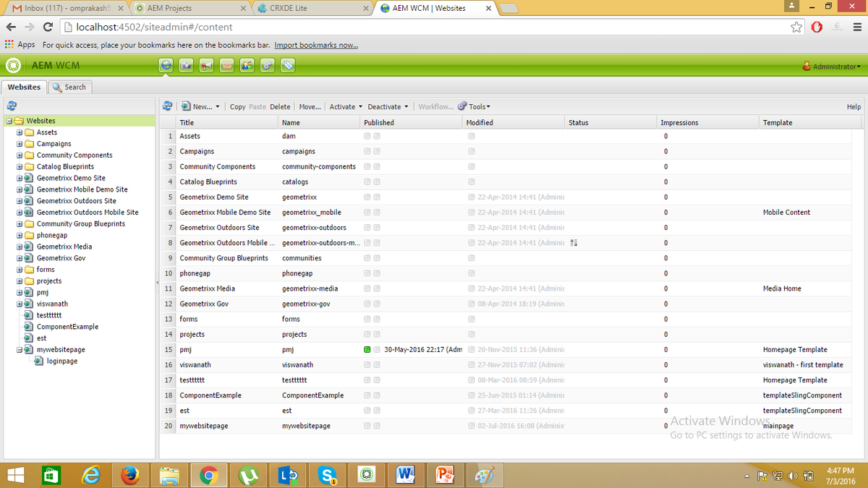The height and width of the screenshot is (488, 868).
Task: Sort by the Modified column header
Action: coord(514,123)
